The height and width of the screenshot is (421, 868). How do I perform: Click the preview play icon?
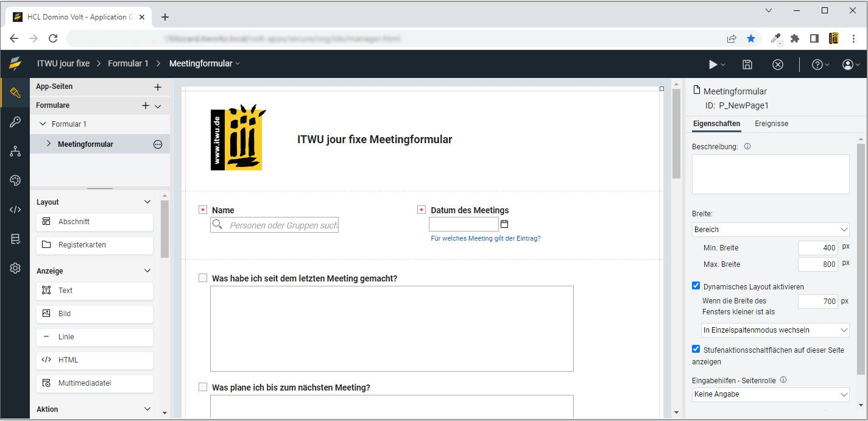coord(713,65)
